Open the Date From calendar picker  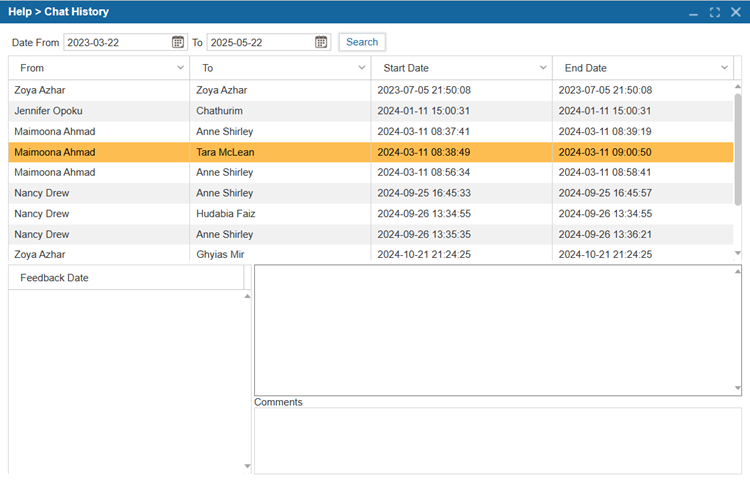(x=178, y=42)
